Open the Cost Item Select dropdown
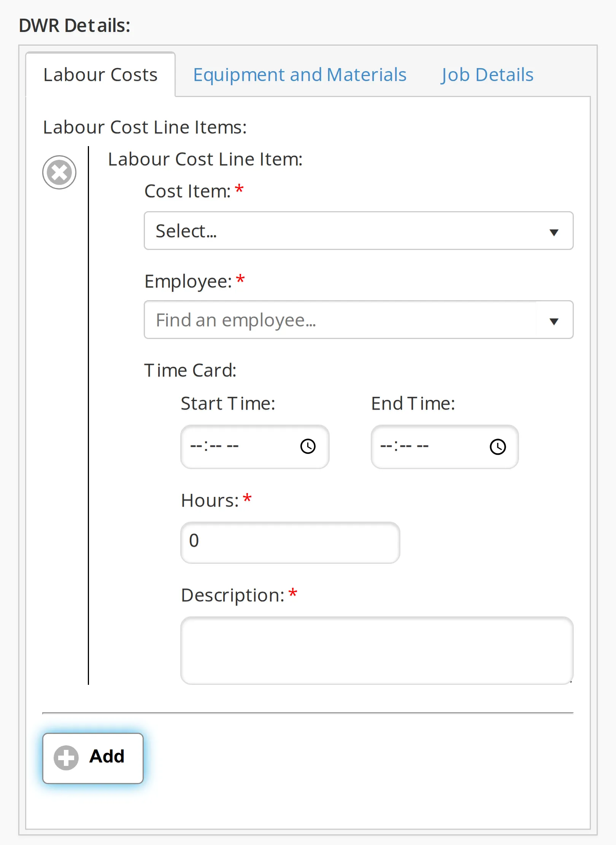This screenshot has width=616, height=845. click(359, 231)
